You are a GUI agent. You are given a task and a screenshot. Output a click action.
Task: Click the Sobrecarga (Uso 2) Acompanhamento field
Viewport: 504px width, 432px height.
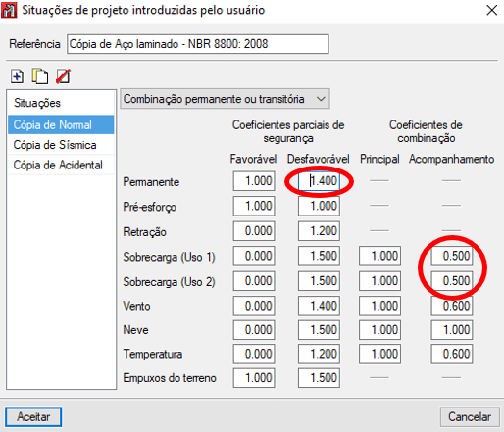[x=452, y=281]
